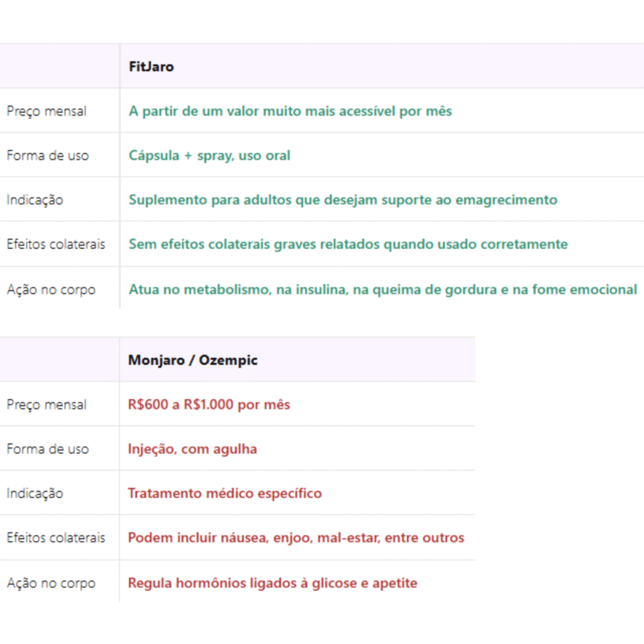Image resolution: width=644 pixels, height=644 pixels.
Task: Click Ação no corpo label in FitJaro table
Action: 51,290
